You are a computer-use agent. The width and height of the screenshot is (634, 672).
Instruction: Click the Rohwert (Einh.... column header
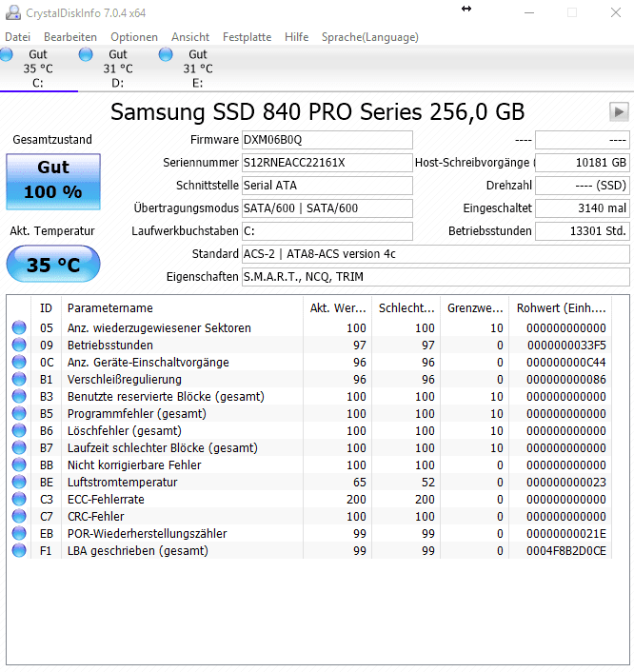561,308
